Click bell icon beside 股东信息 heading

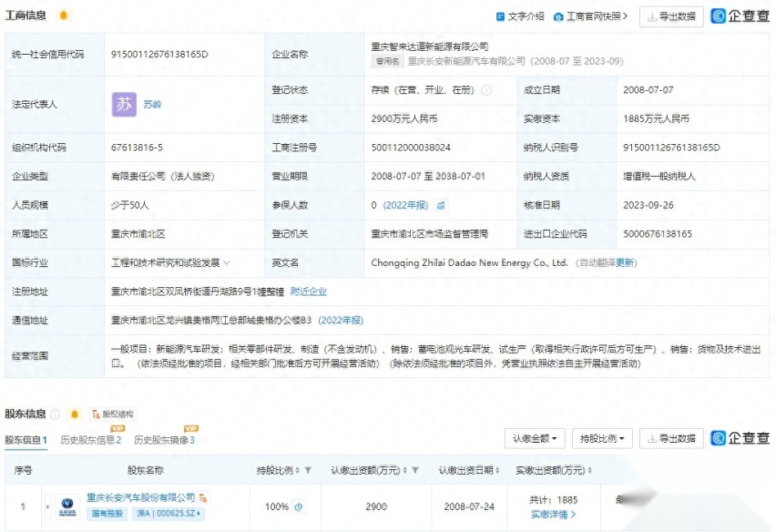(x=75, y=414)
